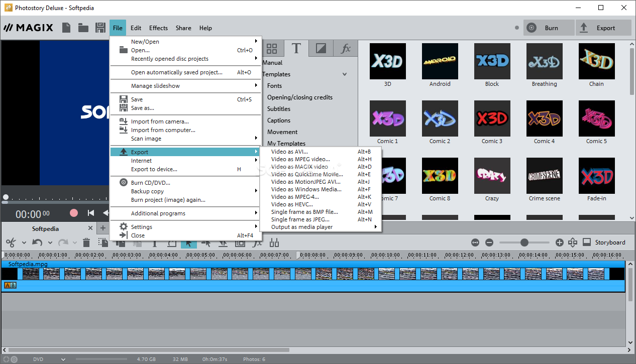Open the effects fx tab
The height and width of the screenshot is (364, 636).
[x=346, y=49]
